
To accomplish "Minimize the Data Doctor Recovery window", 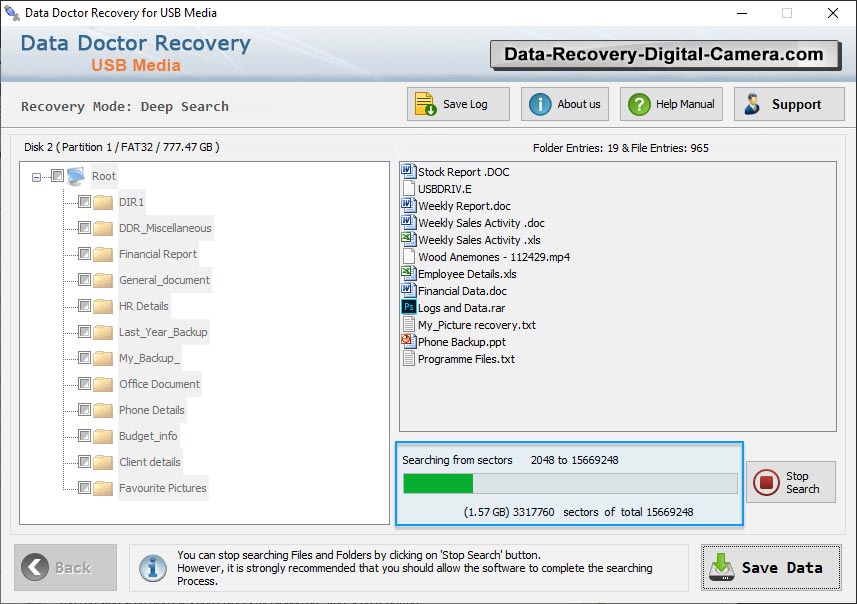I will (x=742, y=13).
